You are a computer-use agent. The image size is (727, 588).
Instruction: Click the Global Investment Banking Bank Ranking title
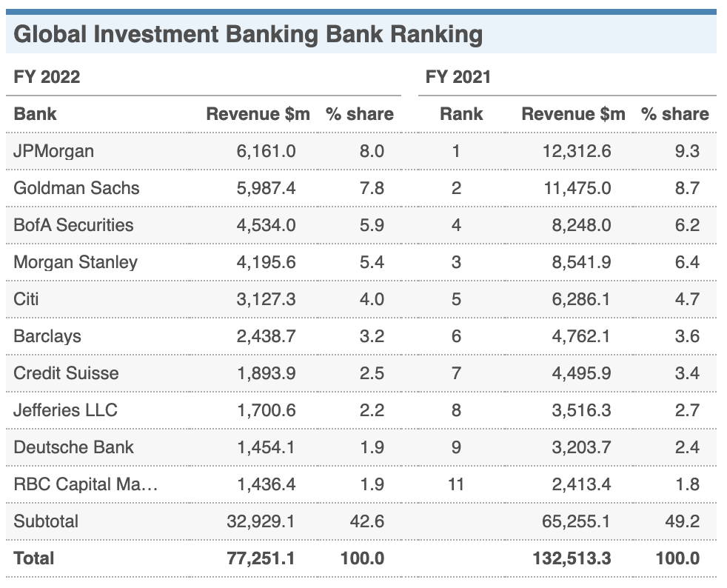(248, 35)
